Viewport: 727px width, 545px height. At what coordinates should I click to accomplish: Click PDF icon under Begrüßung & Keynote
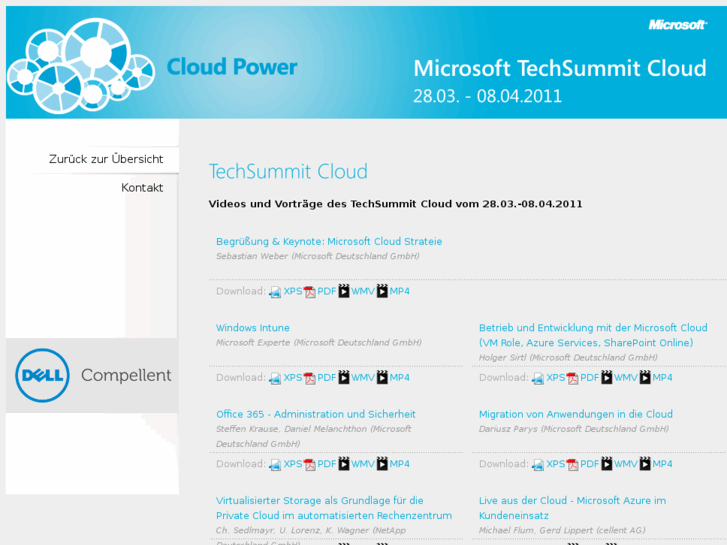(x=310, y=292)
